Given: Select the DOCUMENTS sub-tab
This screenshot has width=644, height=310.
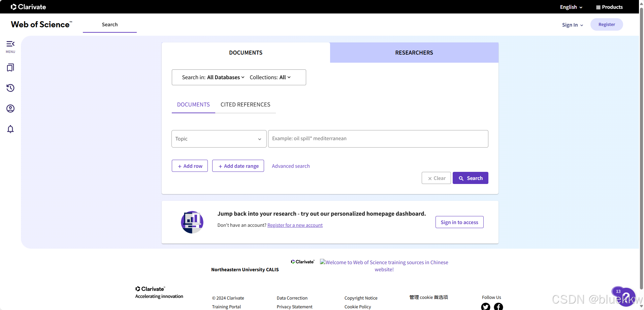Looking at the screenshot, I should [x=193, y=105].
